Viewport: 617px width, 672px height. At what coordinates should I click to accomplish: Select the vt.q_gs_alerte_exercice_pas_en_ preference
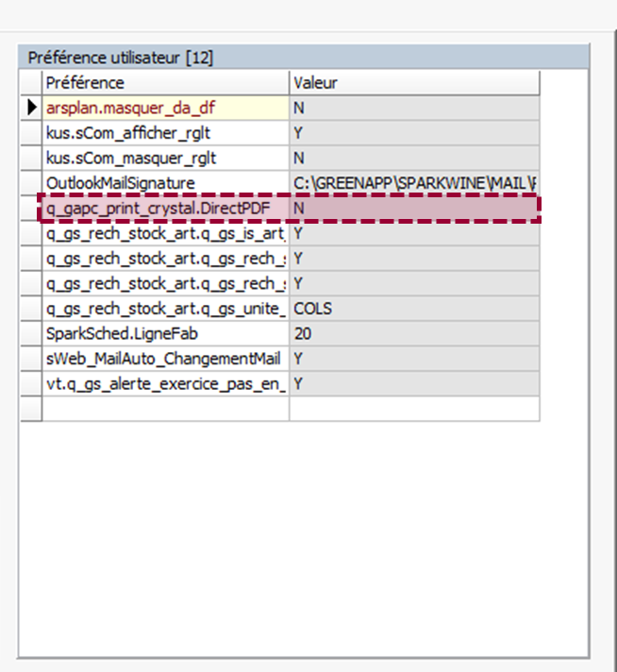click(x=165, y=384)
